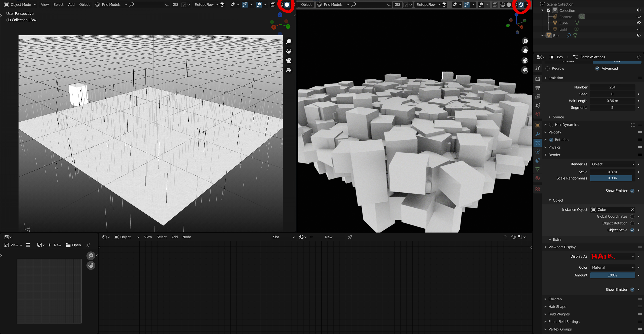Open View menu in shader editor
The height and width of the screenshot is (334, 644).
148,237
